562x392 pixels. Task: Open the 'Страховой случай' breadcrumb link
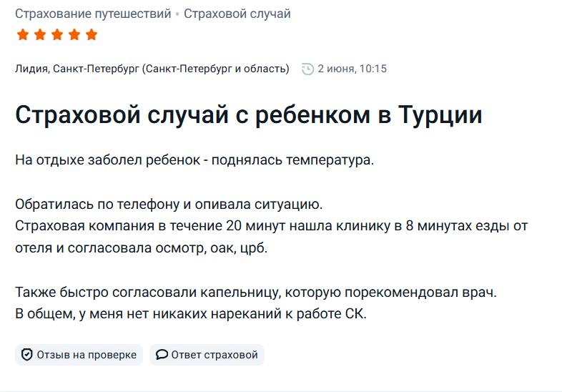(237, 14)
